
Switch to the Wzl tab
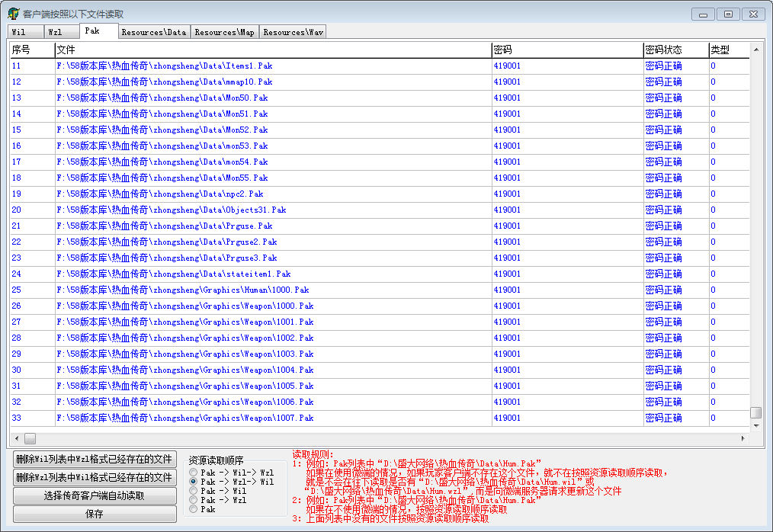click(62, 32)
